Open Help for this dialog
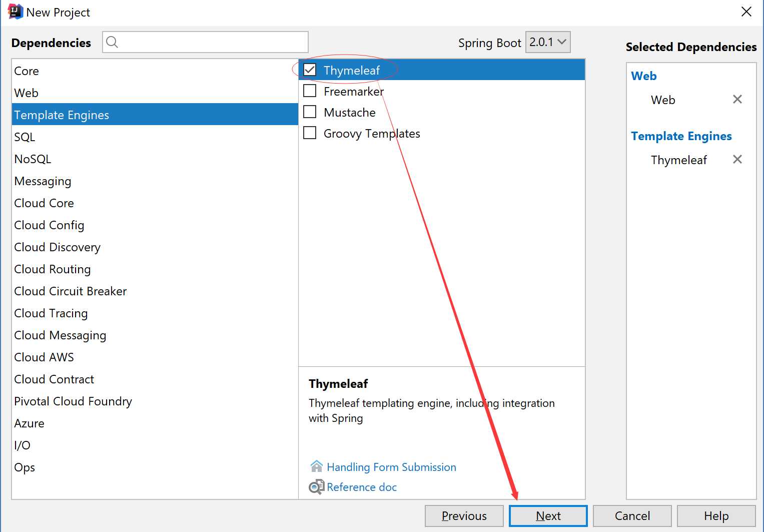Screen dimensions: 764x532 click(x=716, y=515)
